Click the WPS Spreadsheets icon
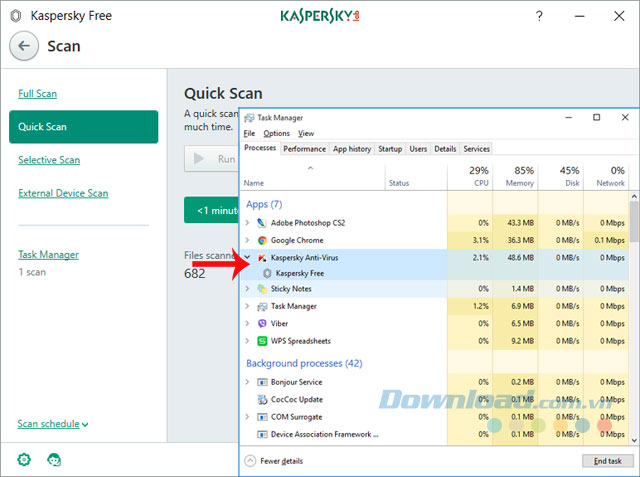Screen dimensions: 640x477 [261, 341]
